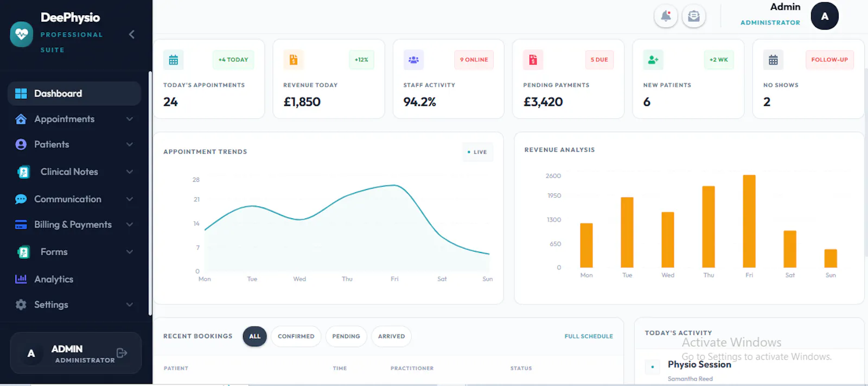Click the PRACTITIONER column header
Screen dimensions: 868x386
click(412, 368)
